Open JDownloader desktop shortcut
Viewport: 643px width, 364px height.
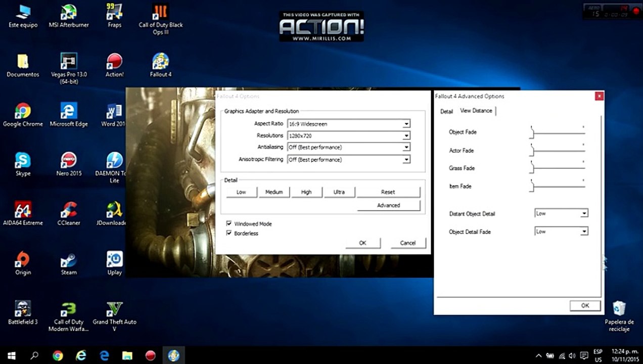coord(111,214)
